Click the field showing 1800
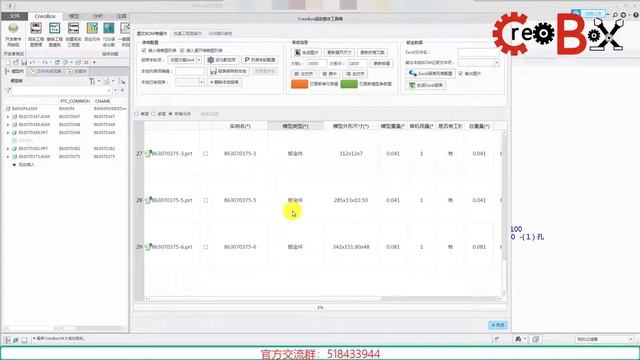 358,64
